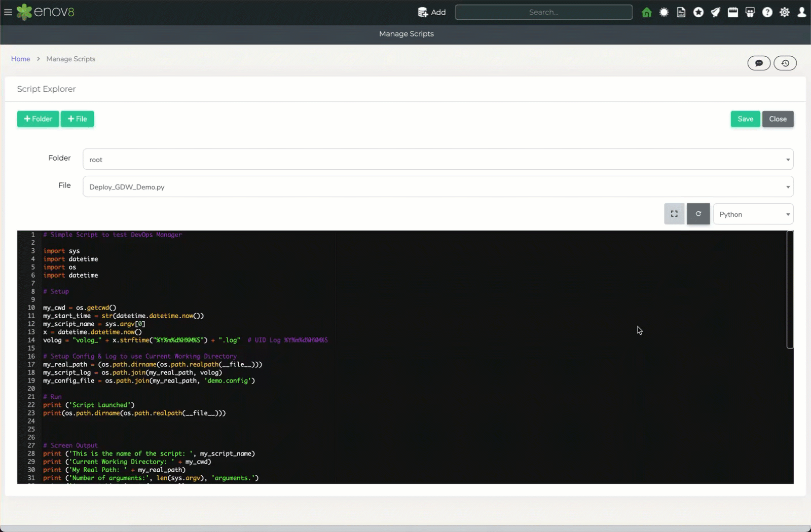Click the Add database icon
811x532 pixels.
click(423, 12)
